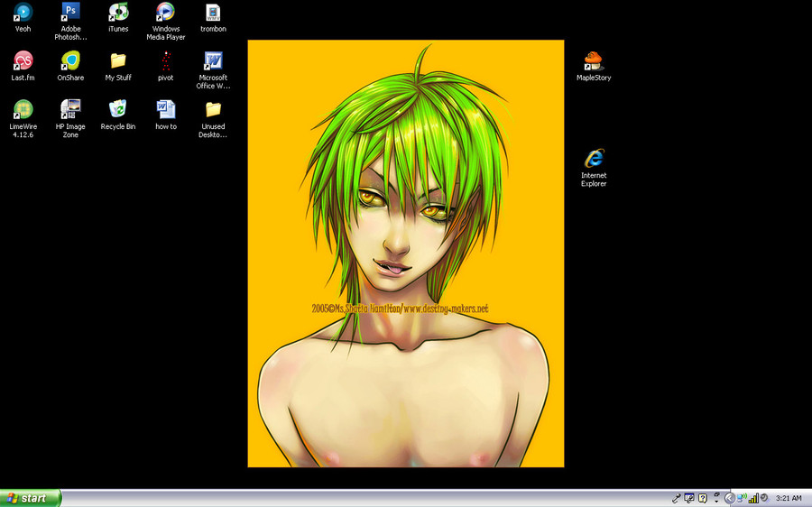
Task: Click the language bar microphone icon
Action: tap(677, 498)
